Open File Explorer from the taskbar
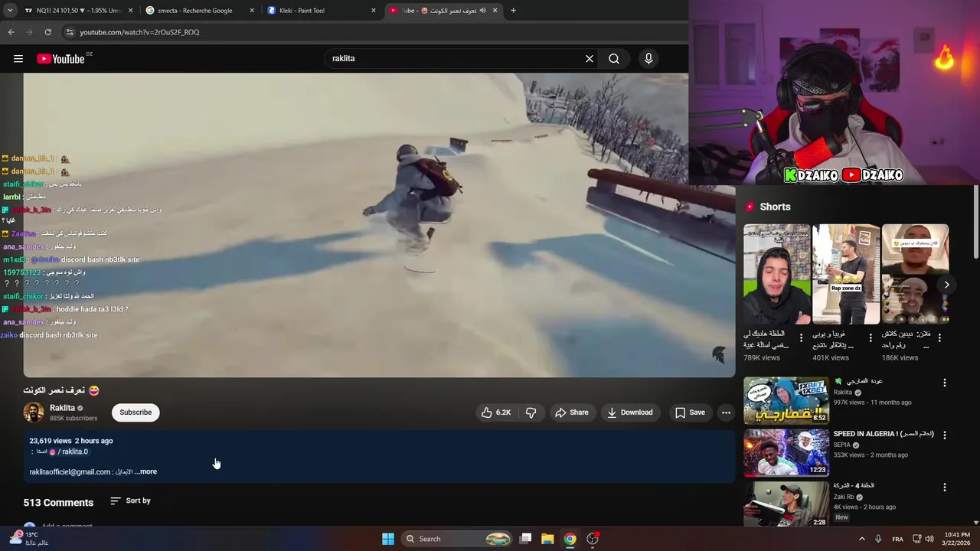Image resolution: width=980 pixels, height=551 pixels. pyautogui.click(x=547, y=539)
